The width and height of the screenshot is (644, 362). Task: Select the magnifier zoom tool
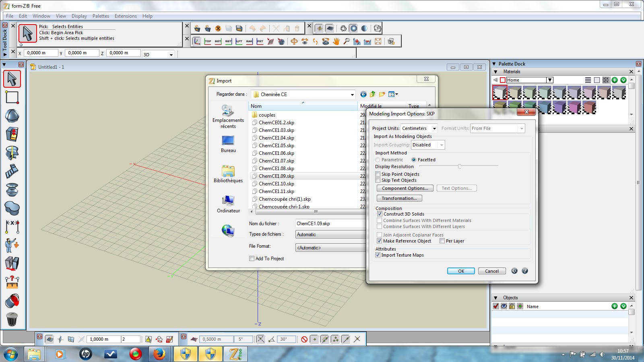[347, 41]
